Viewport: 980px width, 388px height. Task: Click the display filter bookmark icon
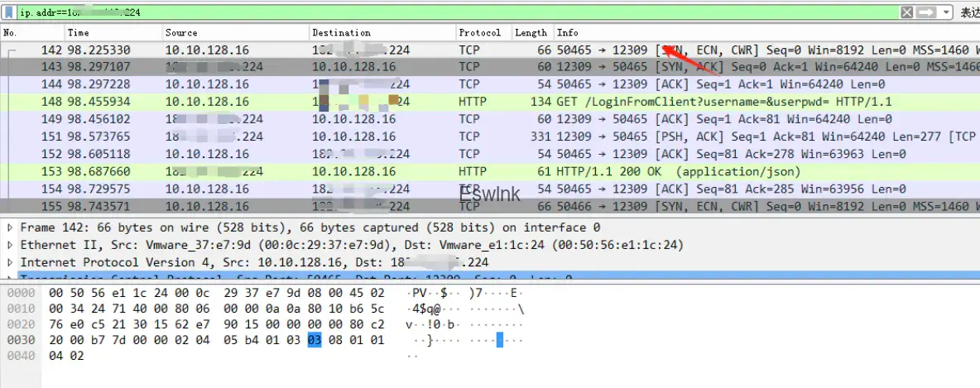pyautogui.click(x=8, y=12)
